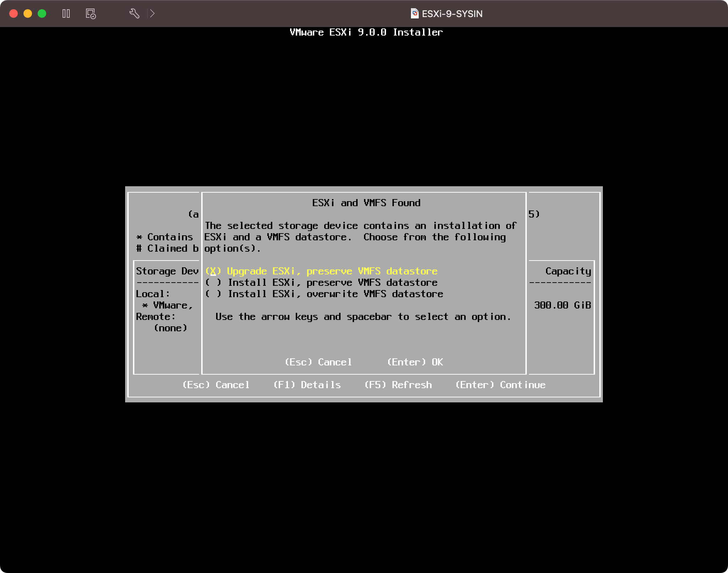Click the ESXi-9-SYSIN window title
The image size is (728, 573).
coord(452,14)
